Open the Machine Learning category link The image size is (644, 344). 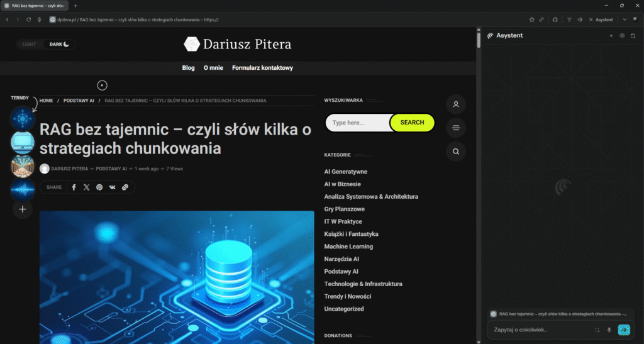348,247
